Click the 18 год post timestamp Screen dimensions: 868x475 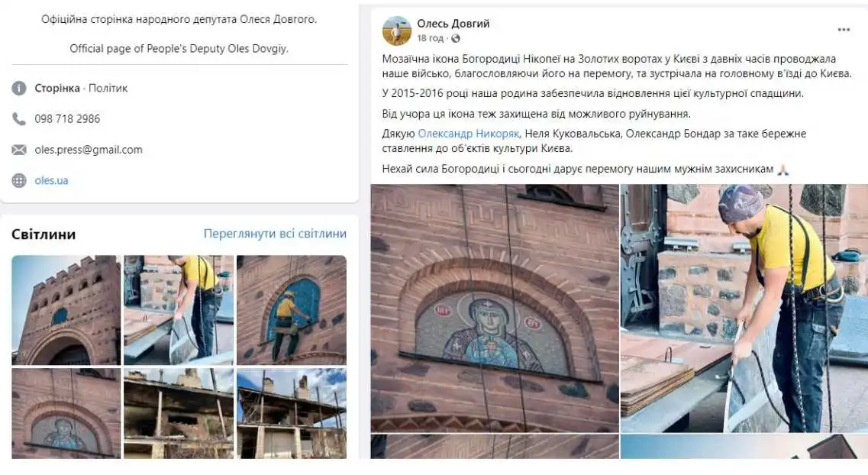pyautogui.click(x=430, y=38)
